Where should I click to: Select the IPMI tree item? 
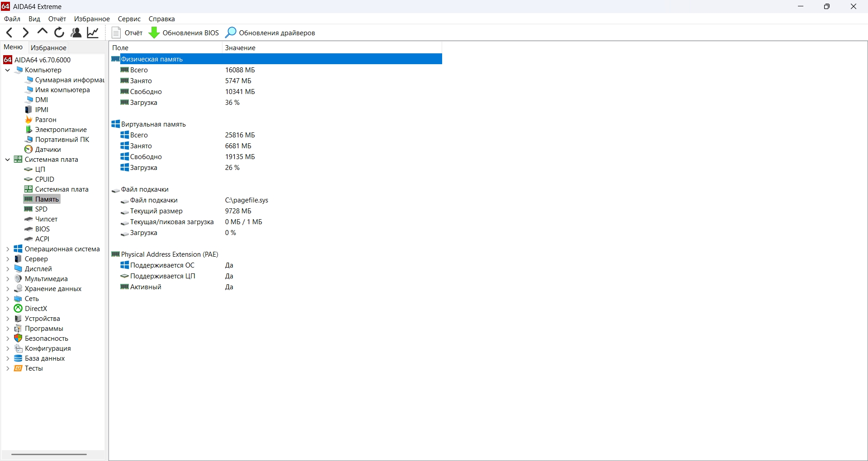pyautogui.click(x=37, y=110)
